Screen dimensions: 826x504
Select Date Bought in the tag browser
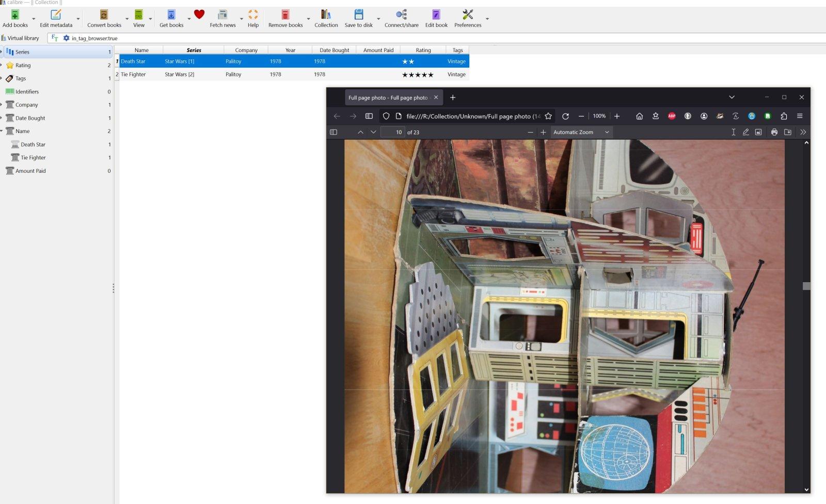[x=57, y=118]
